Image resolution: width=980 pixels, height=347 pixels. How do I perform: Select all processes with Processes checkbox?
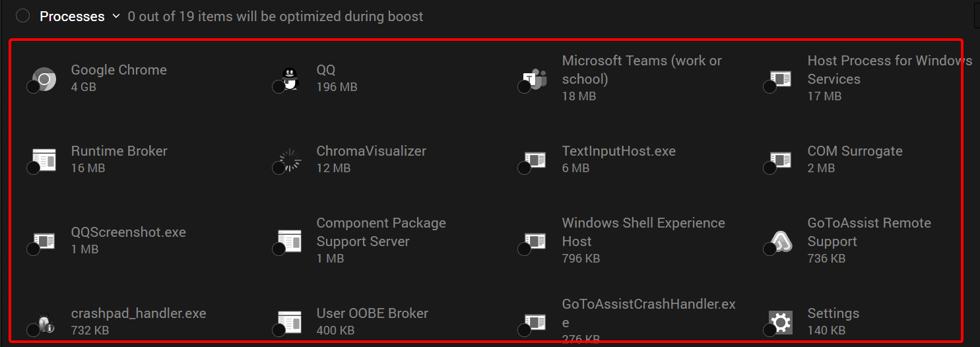coord(23,16)
